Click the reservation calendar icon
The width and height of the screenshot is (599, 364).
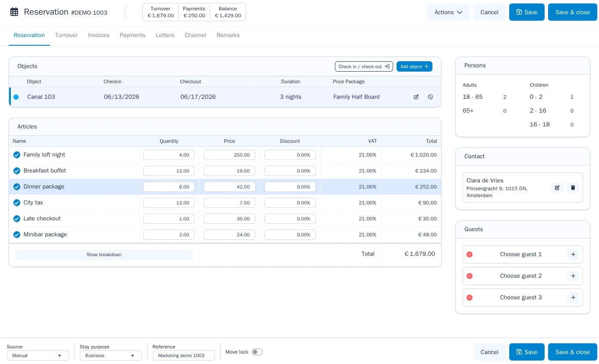coord(14,12)
